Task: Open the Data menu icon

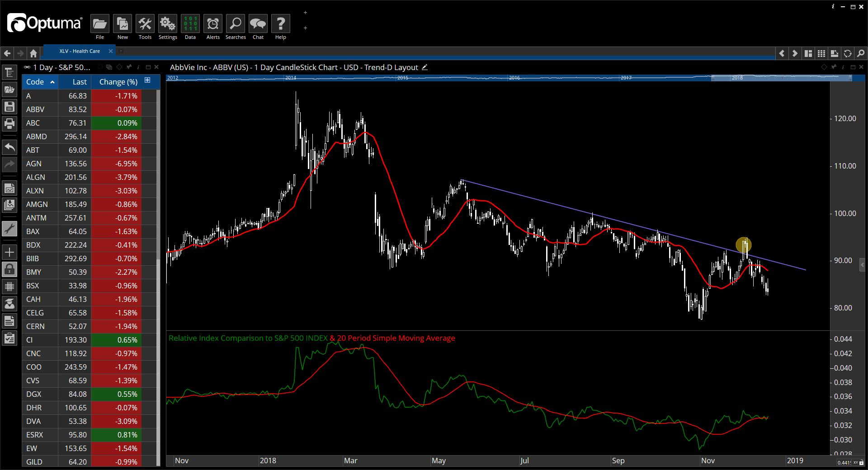Action: (190, 23)
